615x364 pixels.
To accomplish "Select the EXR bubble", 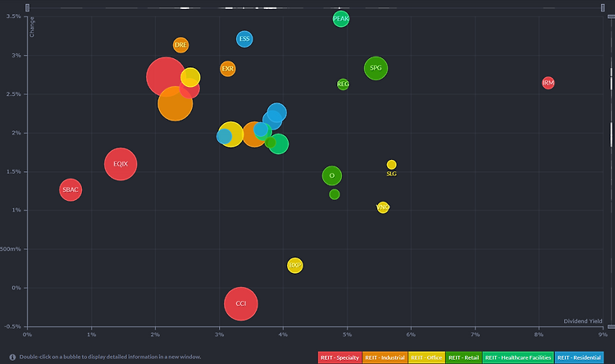I will [227, 69].
